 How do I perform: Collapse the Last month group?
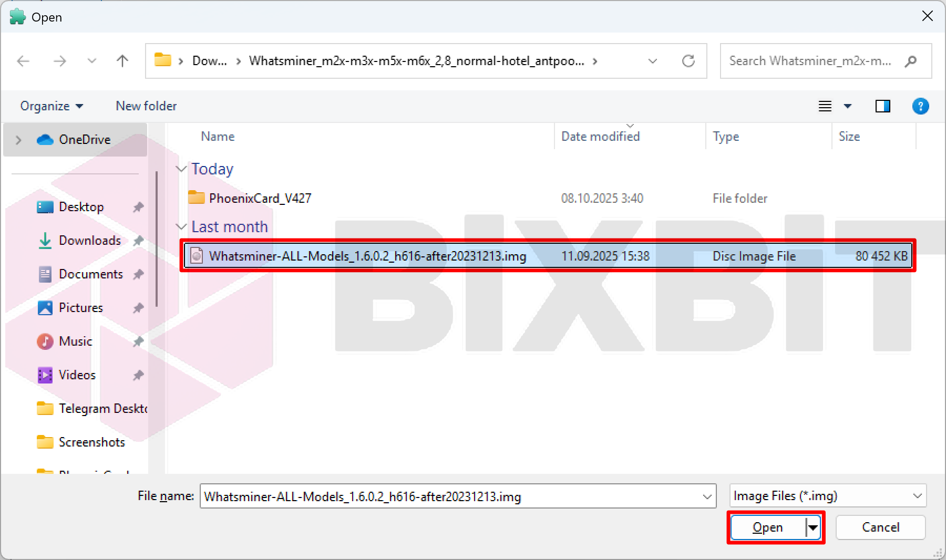pyautogui.click(x=181, y=227)
